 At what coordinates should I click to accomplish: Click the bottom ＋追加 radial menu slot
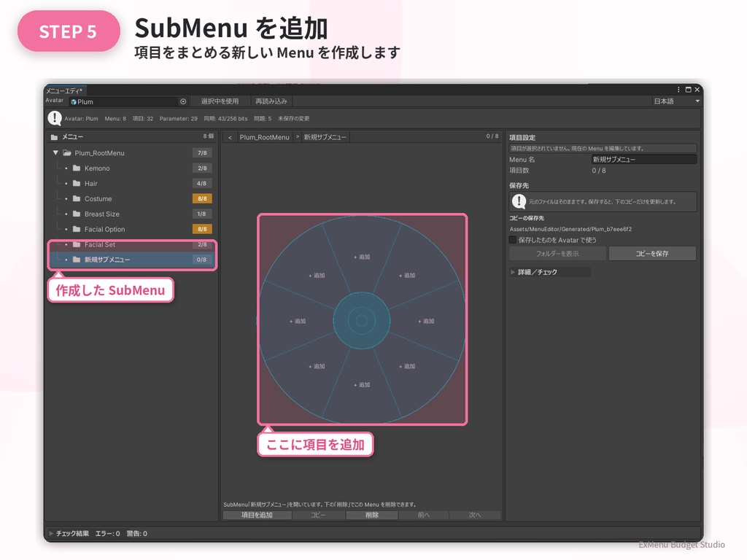click(x=362, y=385)
